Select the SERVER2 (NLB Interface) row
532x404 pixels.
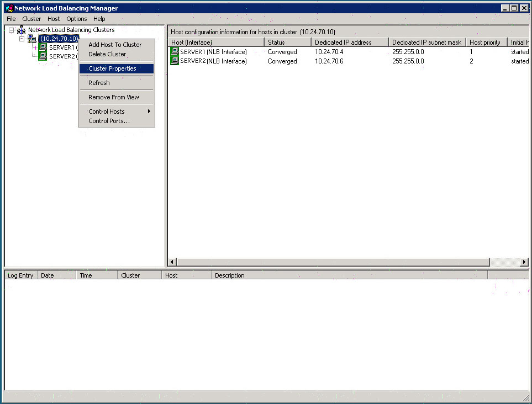tap(349, 61)
